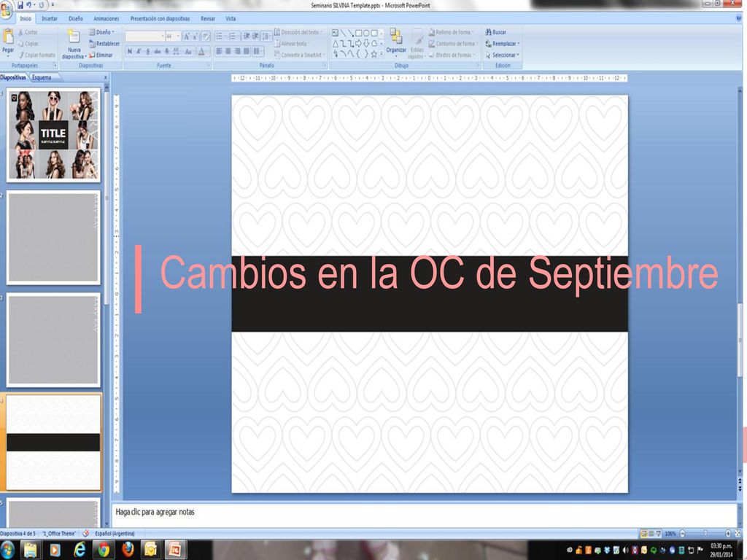Open the Insertar ribbon tab

[49, 18]
